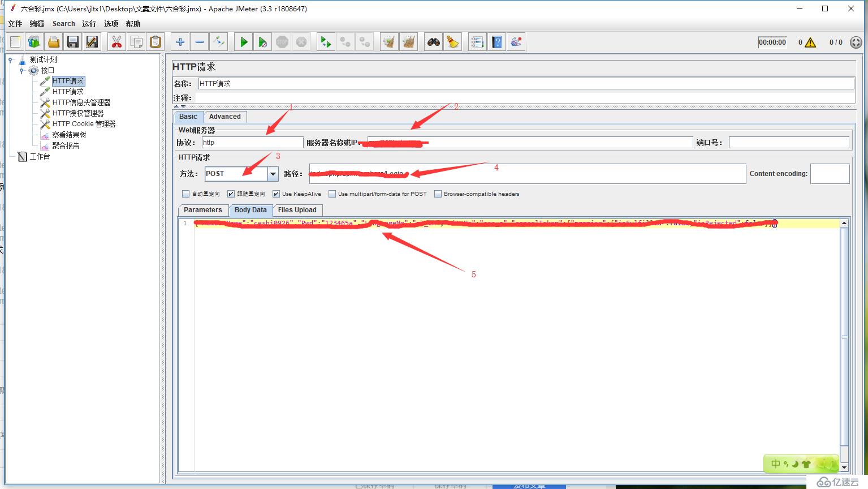The height and width of the screenshot is (489, 868).
Task: Click the grey Stop sign icon
Action: 282,42
